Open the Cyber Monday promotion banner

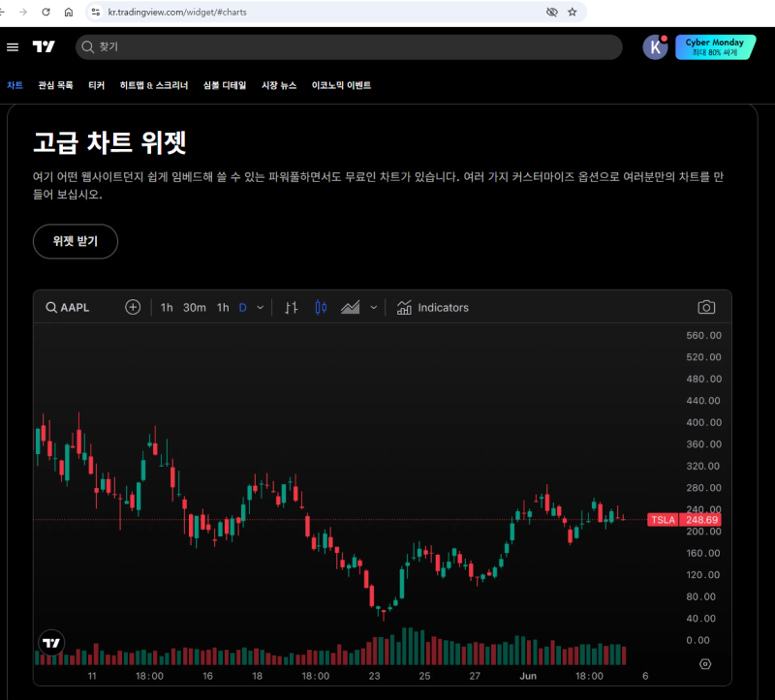click(x=715, y=46)
